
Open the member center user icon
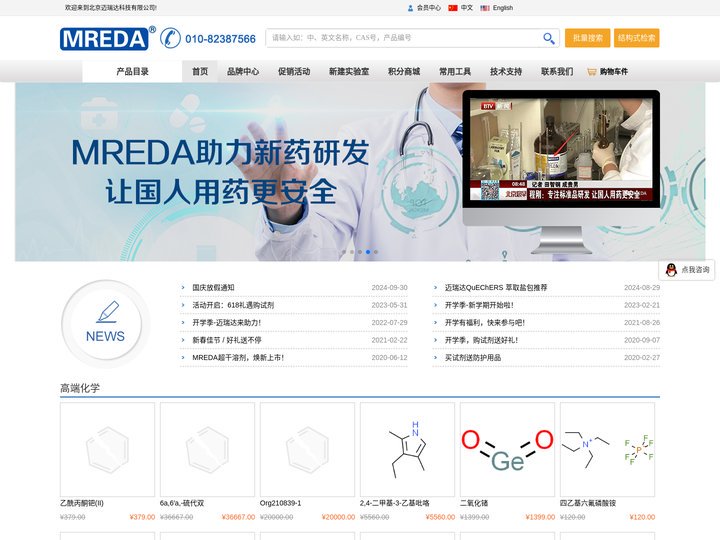(x=411, y=8)
